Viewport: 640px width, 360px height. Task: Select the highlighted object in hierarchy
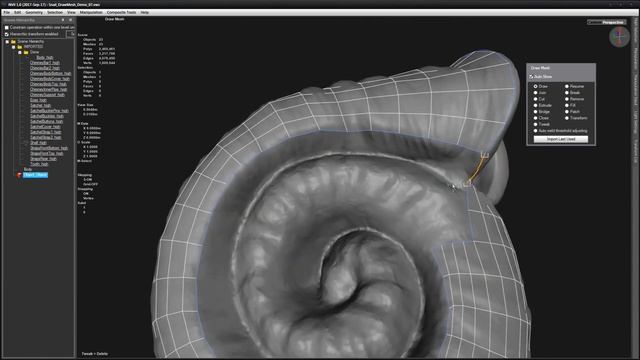click(x=35, y=175)
